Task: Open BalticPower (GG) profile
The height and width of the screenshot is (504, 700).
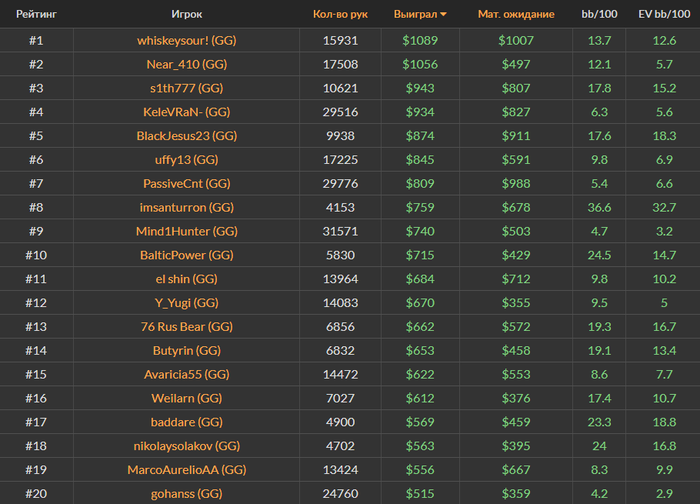Action: pos(186,255)
